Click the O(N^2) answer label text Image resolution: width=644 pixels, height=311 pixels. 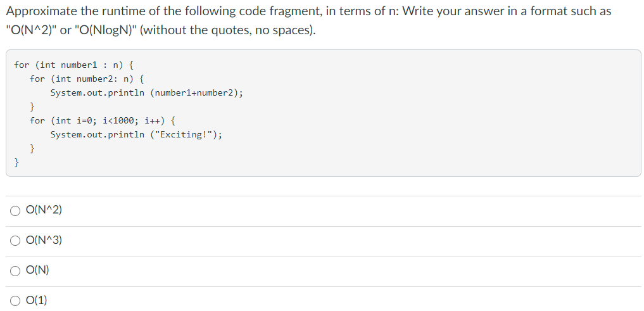tap(44, 210)
